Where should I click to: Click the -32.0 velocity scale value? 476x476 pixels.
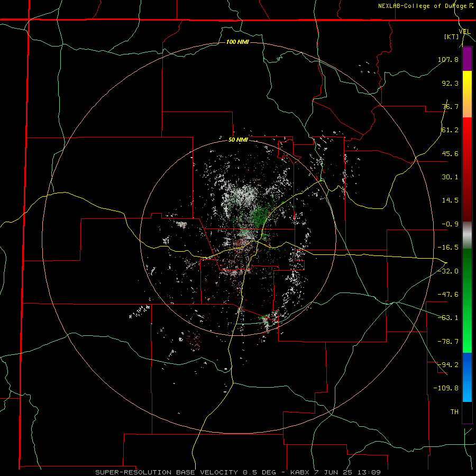click(448, 271)
